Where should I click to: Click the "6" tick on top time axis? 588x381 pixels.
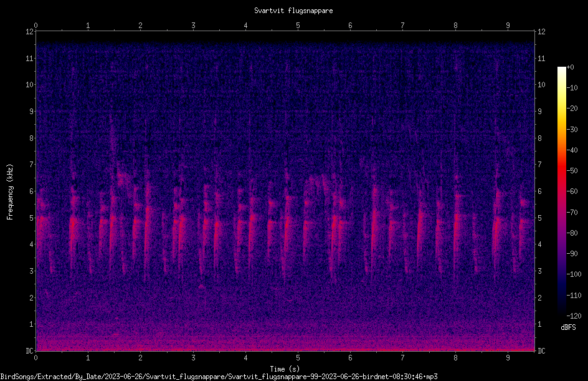pyautogui.click(x=350, y=26)
